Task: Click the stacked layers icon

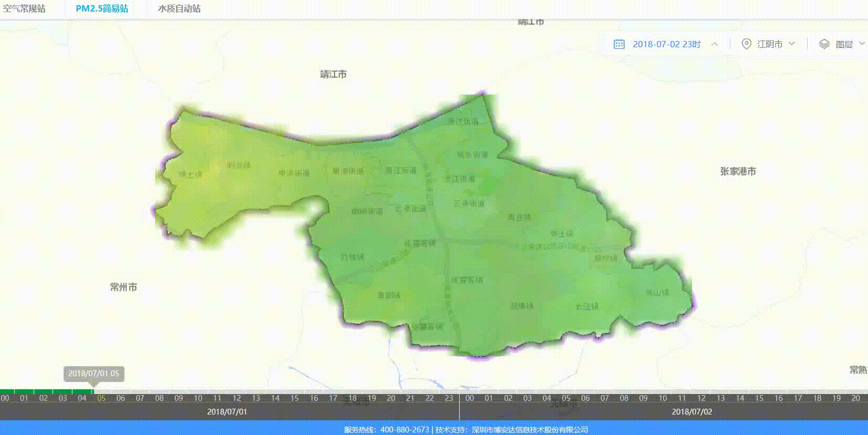Action: tap(824, 44)
